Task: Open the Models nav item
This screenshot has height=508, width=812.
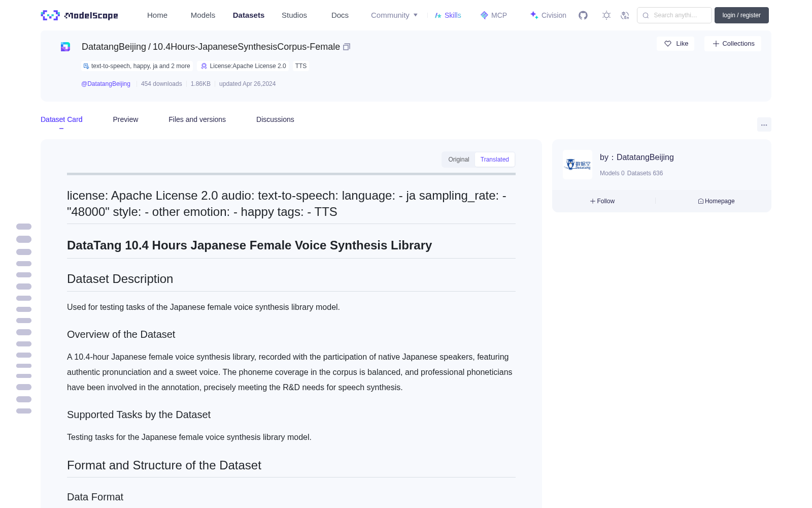Action: 203,15
